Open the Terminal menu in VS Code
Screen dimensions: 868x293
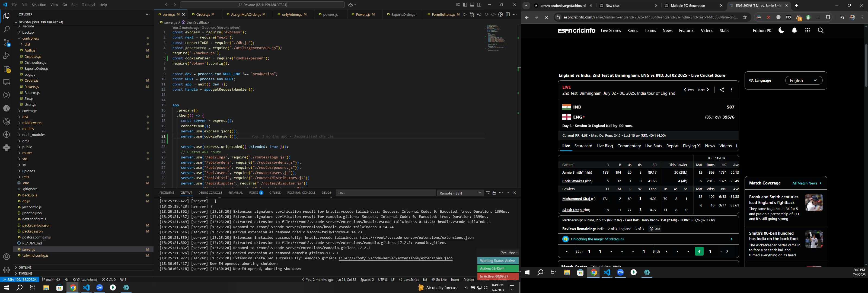pos(88,5)
